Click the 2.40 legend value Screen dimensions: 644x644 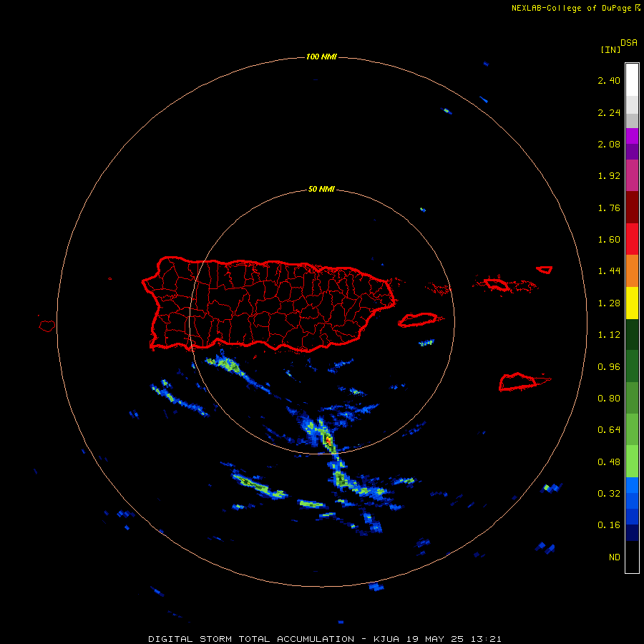pos(609,80)
